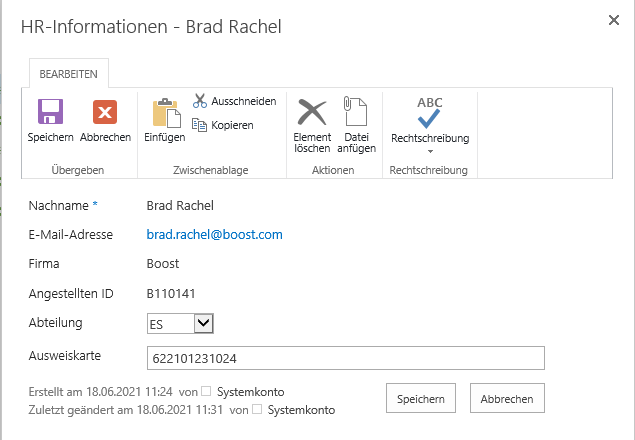Image resolution: width=635 pixels, height=440 pixels.
Task: Click into the Ausweiskarte text field
Action: pos(345,358)
